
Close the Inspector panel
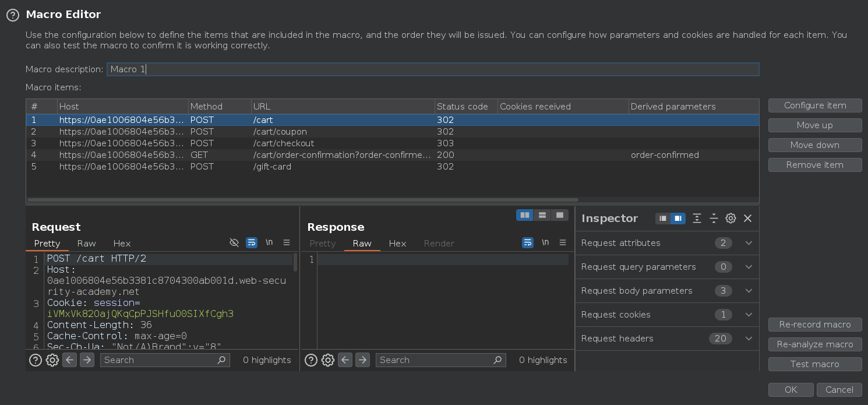[x=748, y=219]
